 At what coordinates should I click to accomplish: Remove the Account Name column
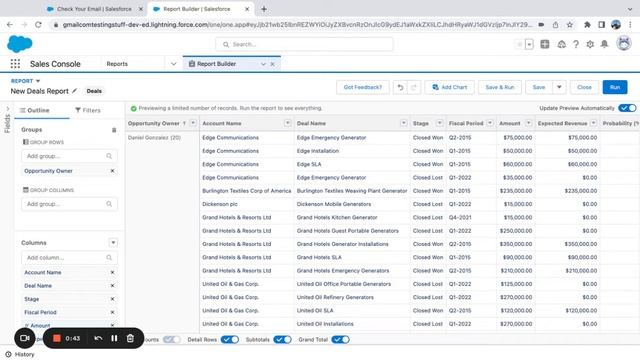click(x=112, y=272)
